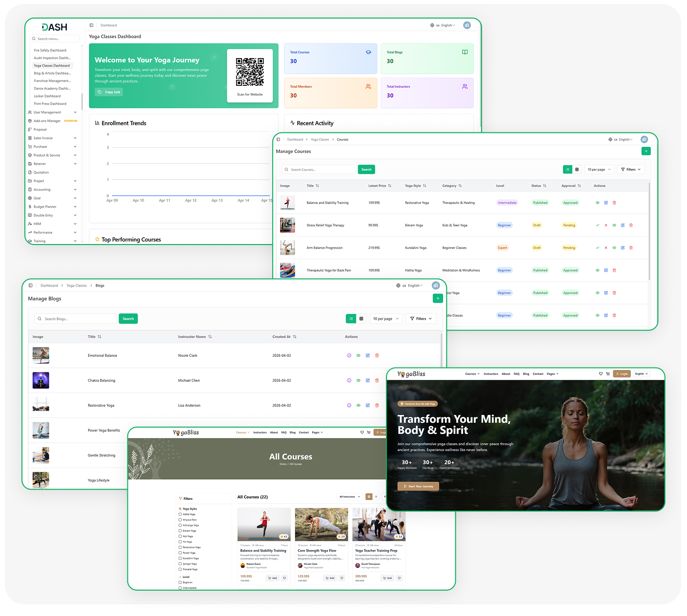Switch Manage Blogs to list view
The image size is (687, 616).
click(x=351, y=319)
